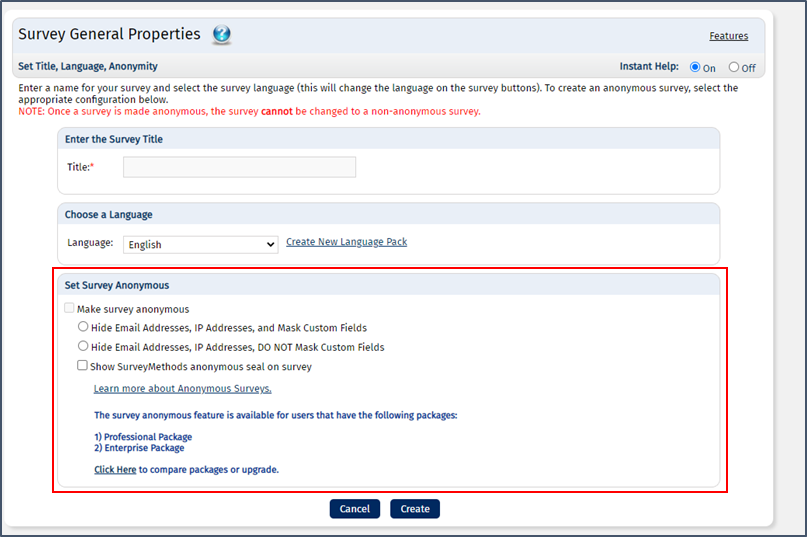
Task: Open the Features link
Action: tap(728, 36)
